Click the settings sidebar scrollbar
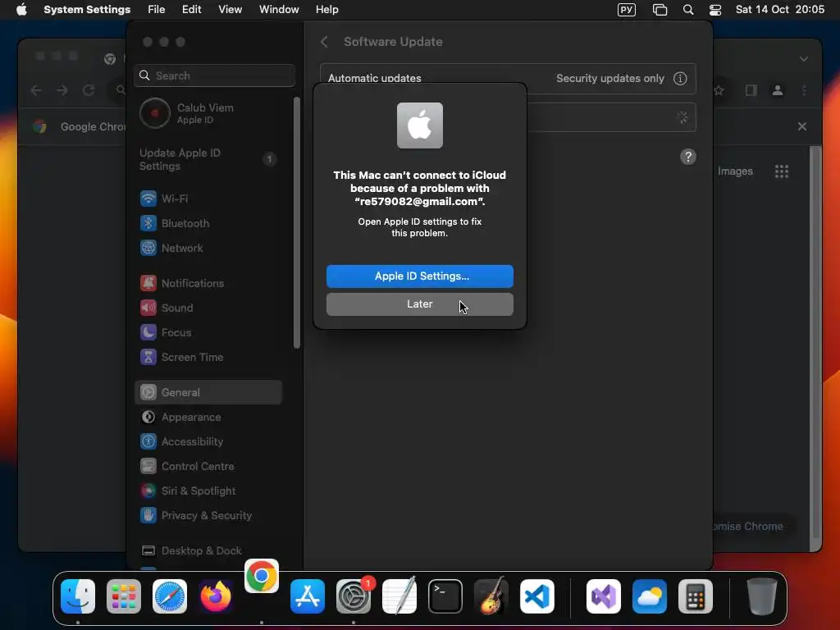Image resolution: width=840 pixels, height=630 pixels. 297,223
